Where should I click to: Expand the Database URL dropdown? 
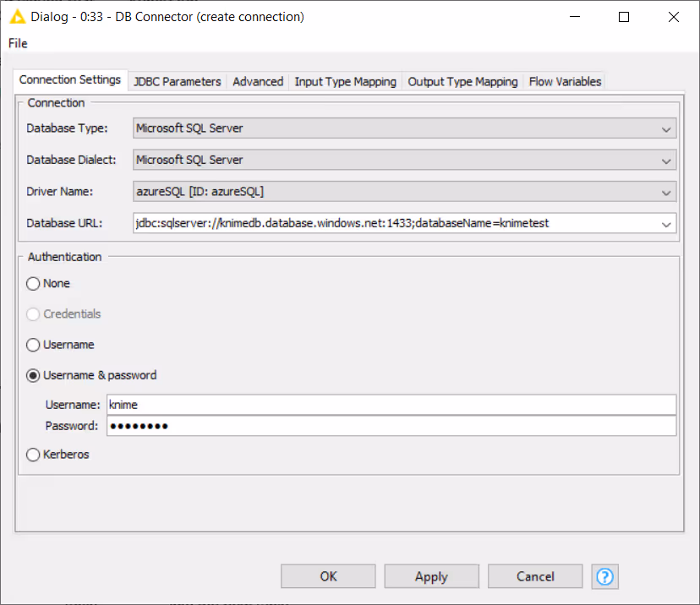[667, 224]
